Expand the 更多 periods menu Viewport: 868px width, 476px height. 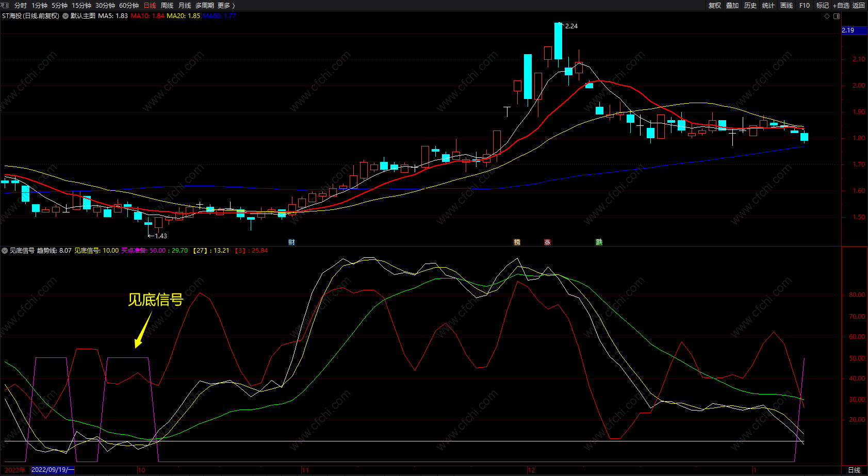226,5
